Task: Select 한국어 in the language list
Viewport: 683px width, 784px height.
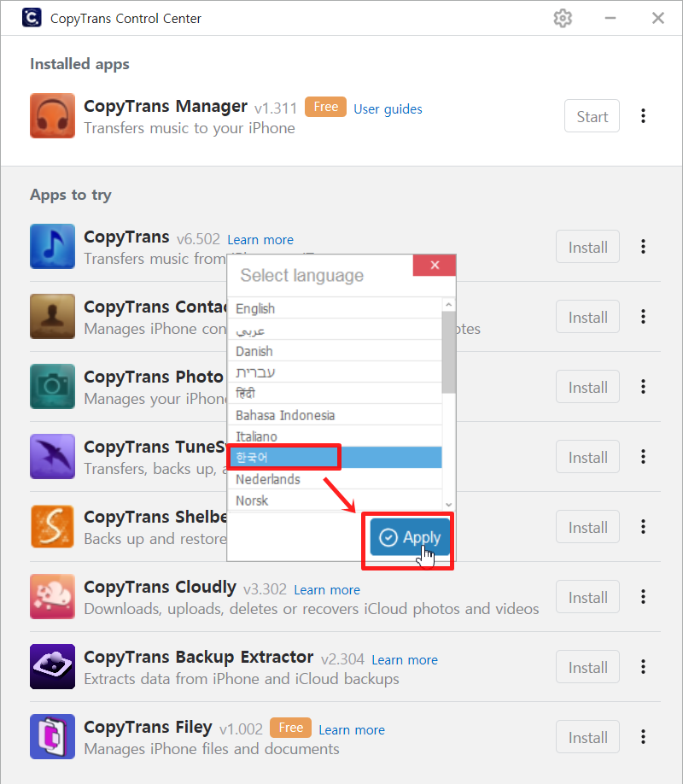Action: (x=335, y=458)
